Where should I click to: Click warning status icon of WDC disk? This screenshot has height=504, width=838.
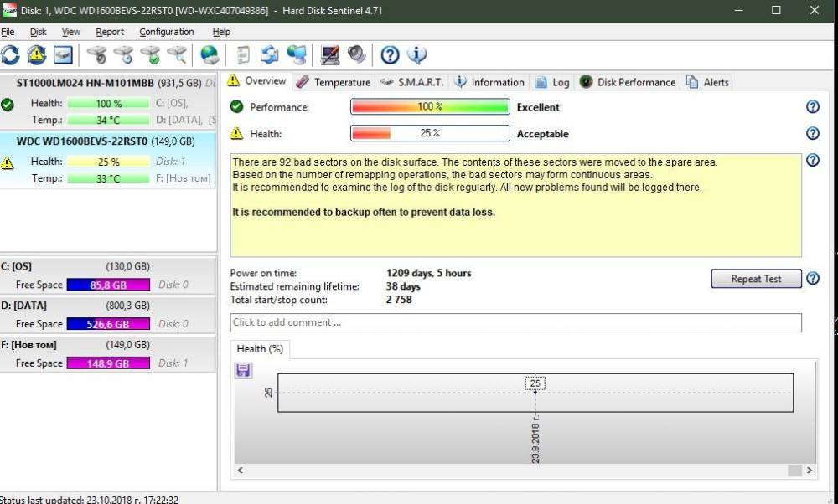7,163
